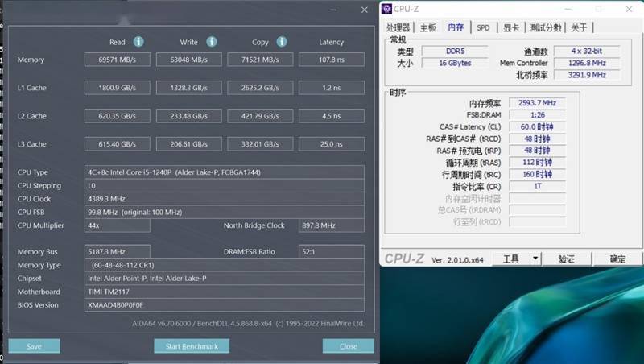The height and width of the screenshot is (364, 644).
Task: Click DRAM:FSB Ratio value 52:1
Action: [x=332, y=251]
